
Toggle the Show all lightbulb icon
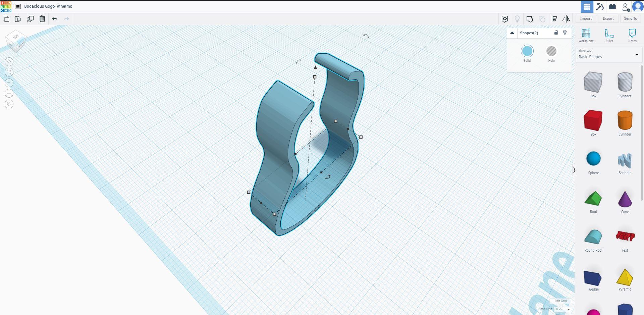[517, 19]
